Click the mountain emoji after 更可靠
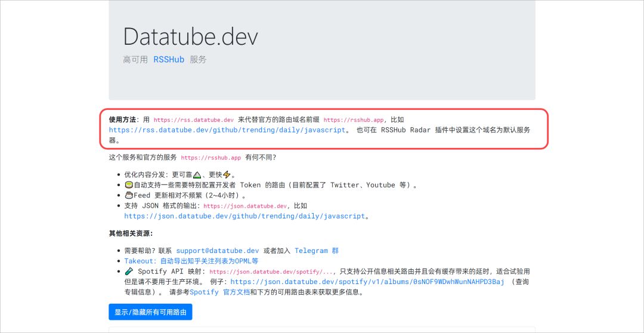 tap(197, 175)
